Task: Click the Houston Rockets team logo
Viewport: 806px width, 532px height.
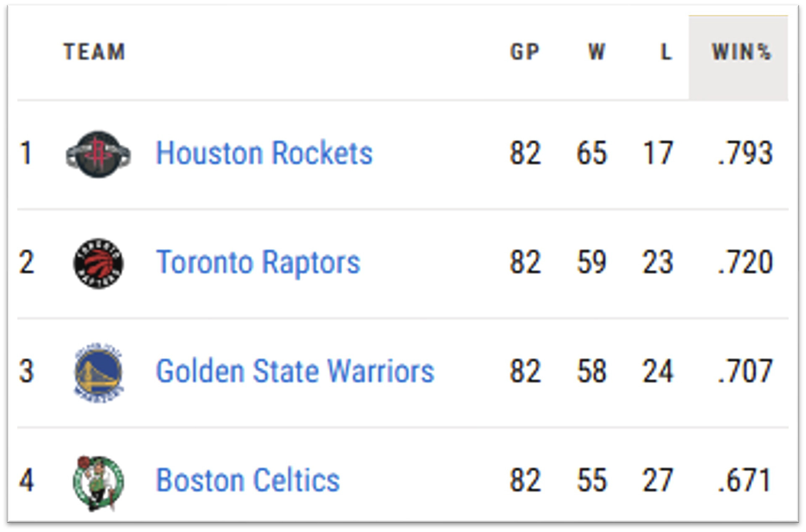Action: 98,154
